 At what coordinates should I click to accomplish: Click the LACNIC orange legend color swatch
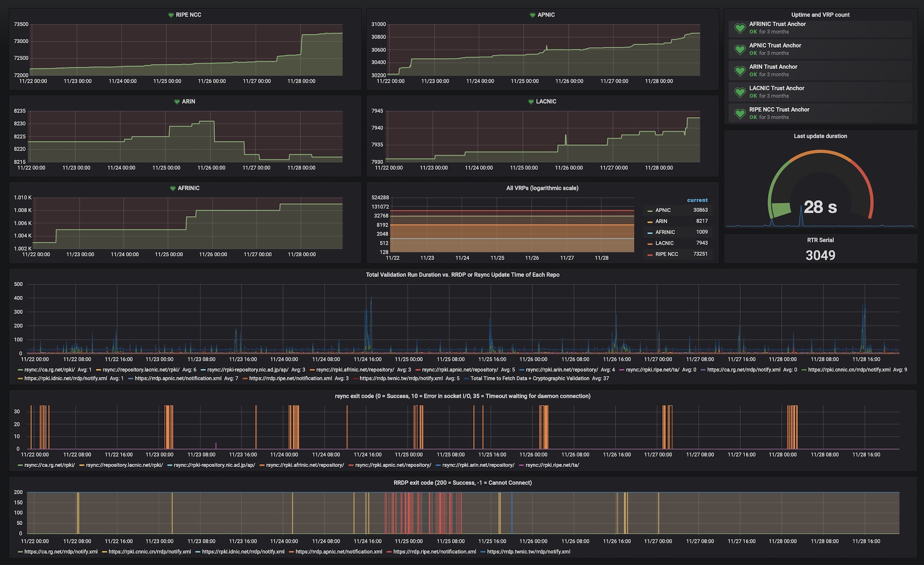[650, 244]
